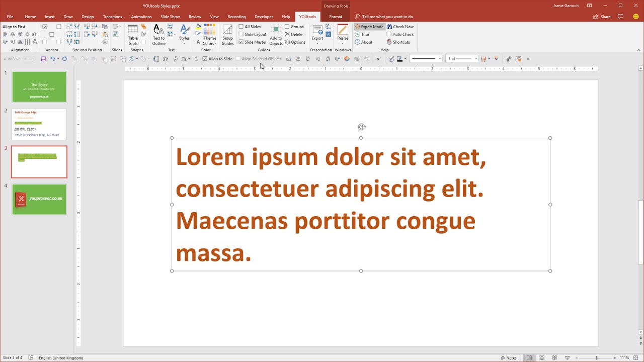Start the YOUtools Tour
The width and height of the screenshot is (644, 362).
[x=362, y=34]
